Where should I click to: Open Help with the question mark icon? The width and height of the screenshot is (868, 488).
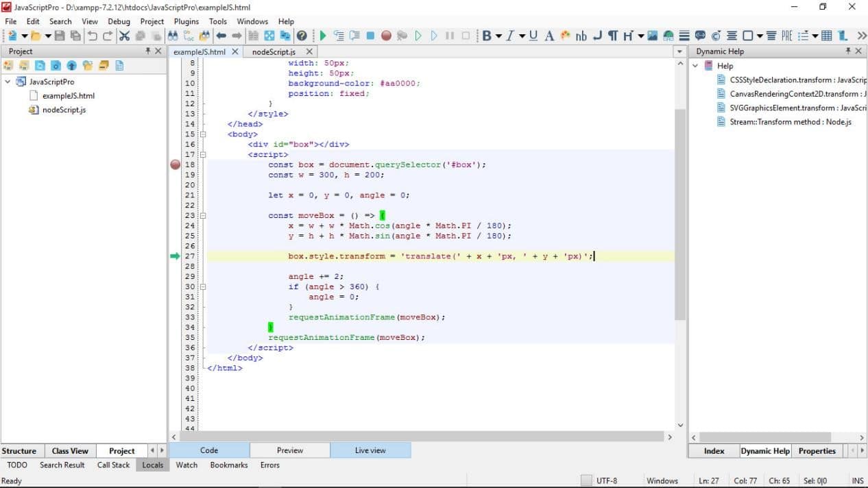302,36
